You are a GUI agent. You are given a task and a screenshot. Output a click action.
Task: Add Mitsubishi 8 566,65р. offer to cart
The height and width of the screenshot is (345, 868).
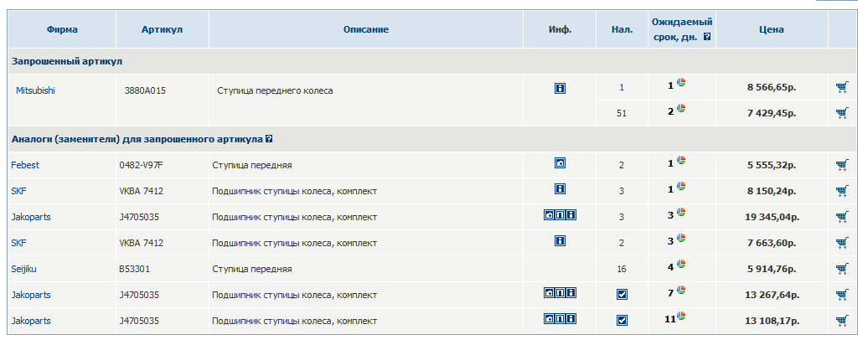(841, 87)
